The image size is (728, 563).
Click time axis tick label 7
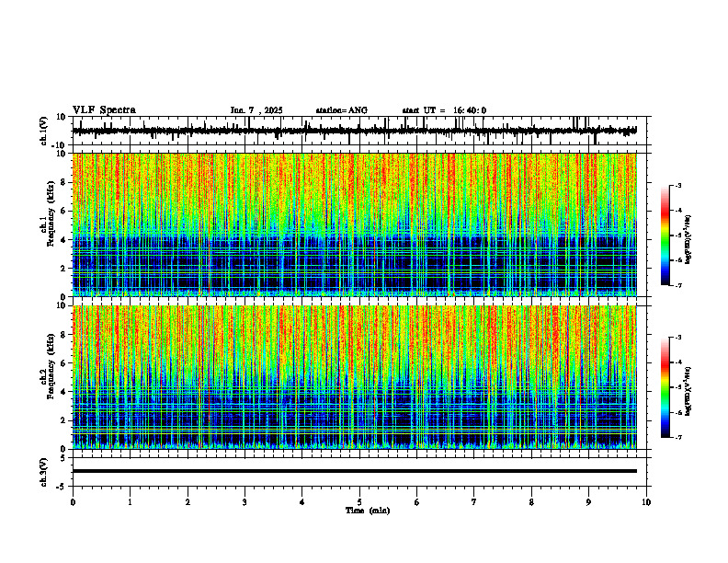(x=474, y=502)
